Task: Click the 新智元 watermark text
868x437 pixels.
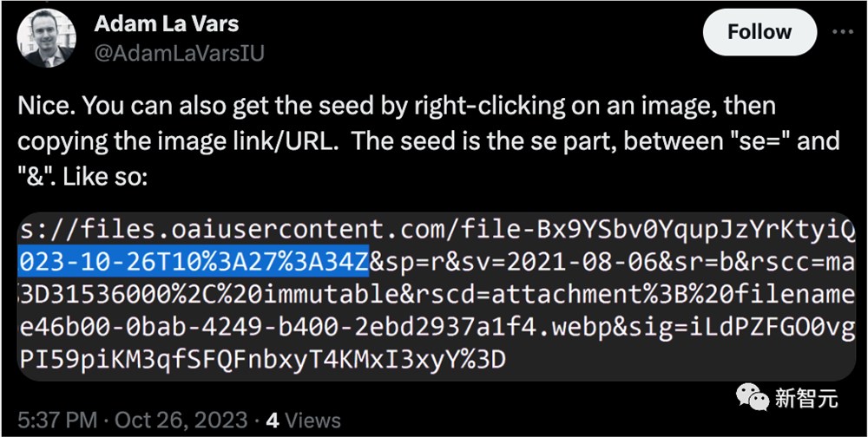Action: coord(806,398)
